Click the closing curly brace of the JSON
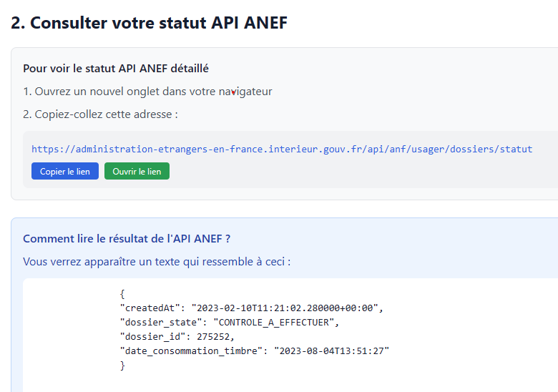 coord(123,366)
